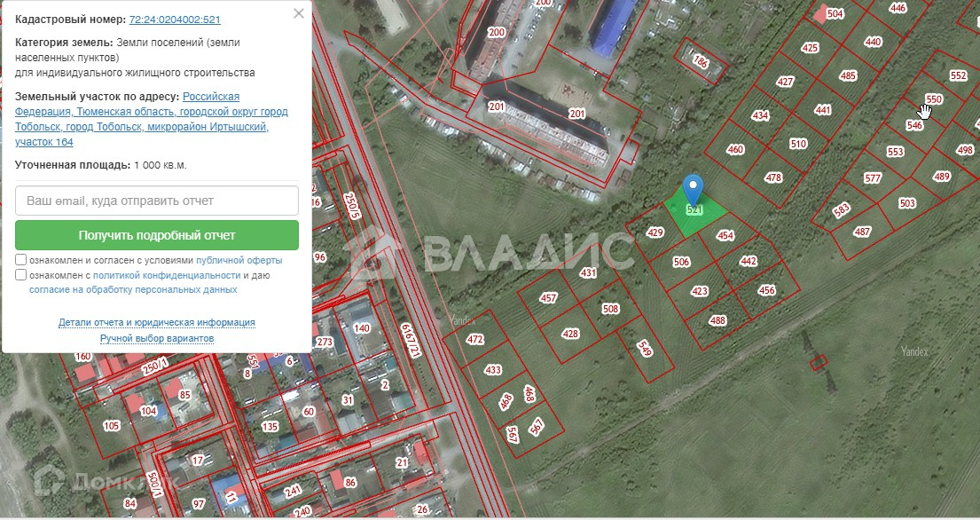Select parcel 460 on the map
The image size is (980, 520).
coord(735,149)
